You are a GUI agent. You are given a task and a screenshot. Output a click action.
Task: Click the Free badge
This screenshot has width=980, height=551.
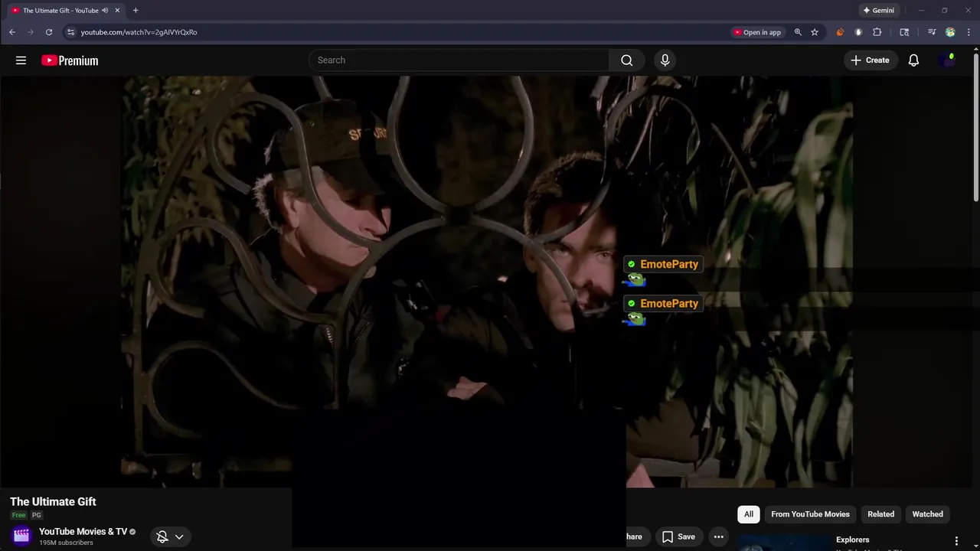[x=18, y=515]
